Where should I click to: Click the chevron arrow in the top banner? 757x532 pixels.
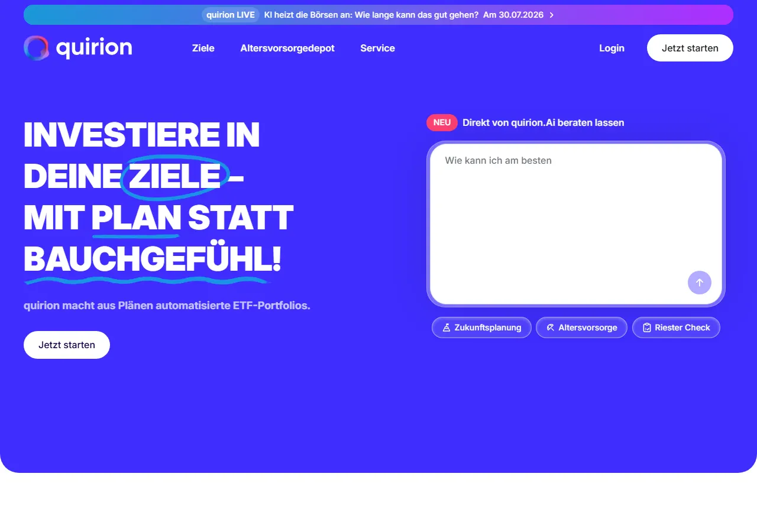point(552,15)
